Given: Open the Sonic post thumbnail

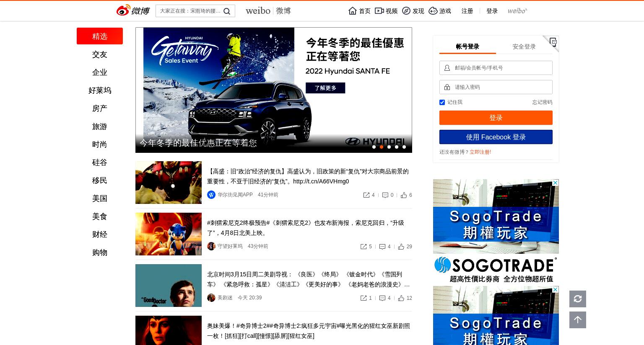Looking at the screenshot, I should [x=169, y=234].
